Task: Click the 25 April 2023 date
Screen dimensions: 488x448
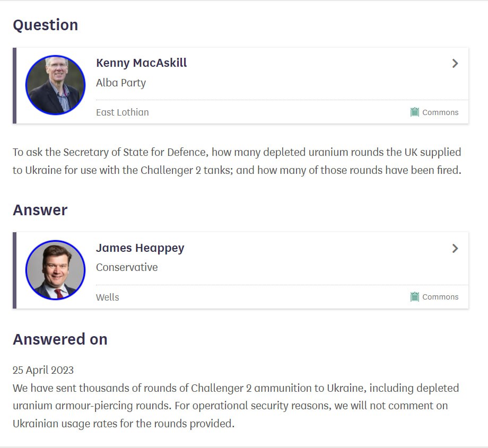Action: click(43, 370)
